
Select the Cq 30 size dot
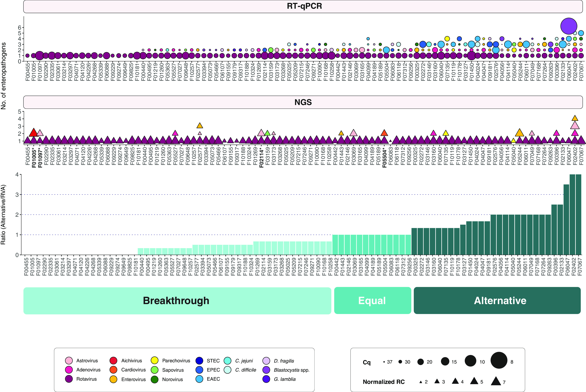[x=400, y=362]
